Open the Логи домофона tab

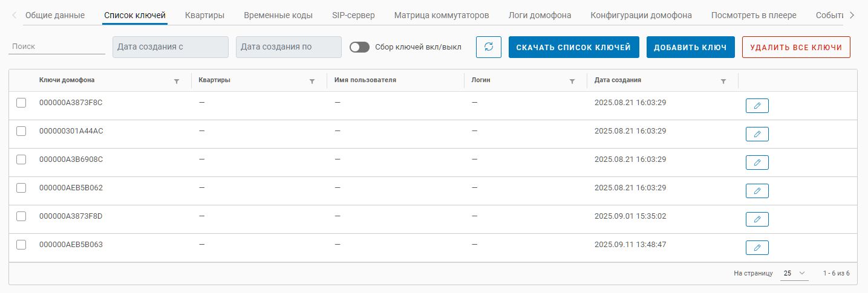point(540,15)
